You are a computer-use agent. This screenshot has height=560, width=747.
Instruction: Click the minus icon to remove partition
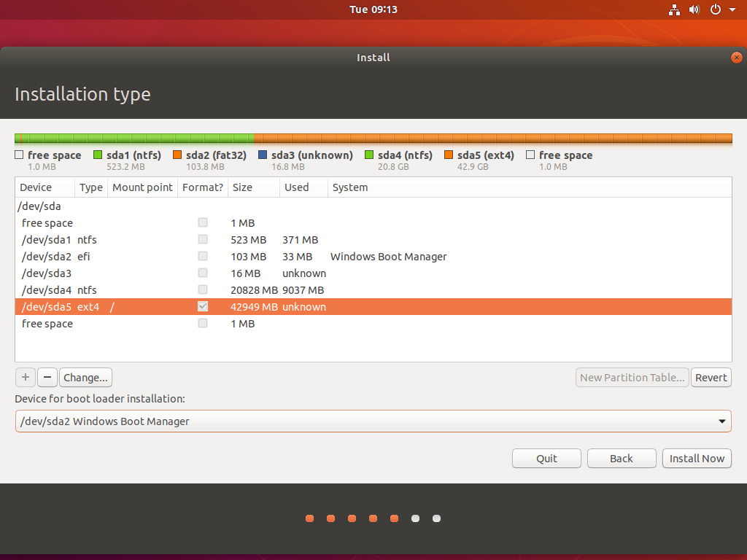coord(47,377)
